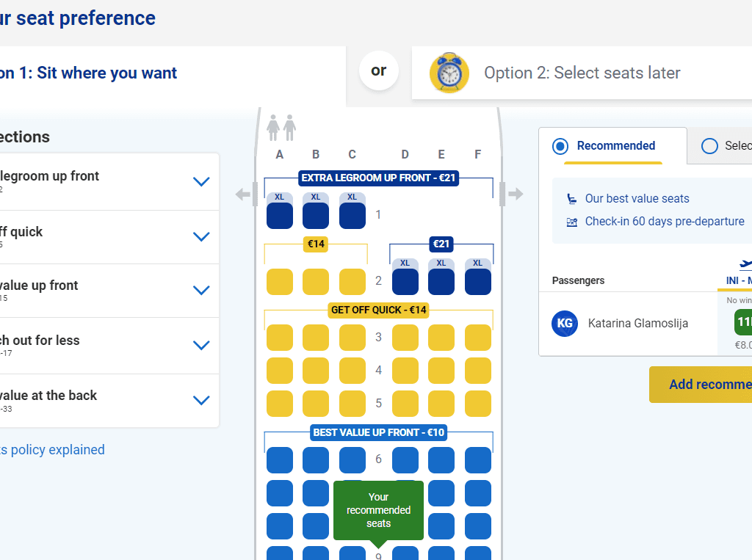Viewport: 752px width, 560px height.
Task: Click the right arrow by the plane
Action: (516, 194)
